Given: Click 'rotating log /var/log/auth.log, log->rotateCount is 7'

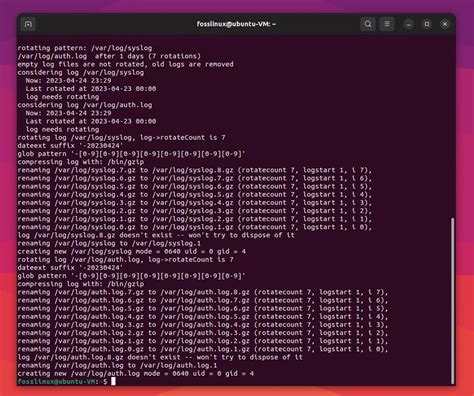Looking at the screenshot, I should coord(125,259).
